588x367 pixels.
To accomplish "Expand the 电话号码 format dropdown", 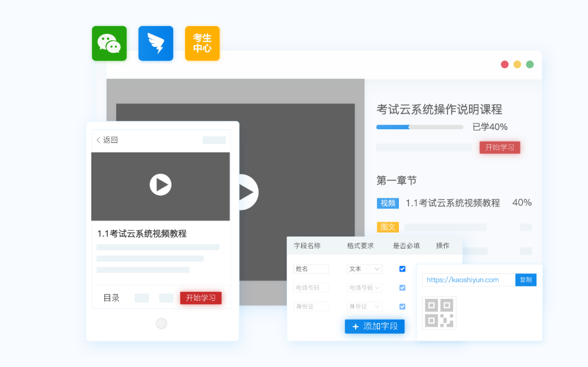I will (x=364, y=288).
